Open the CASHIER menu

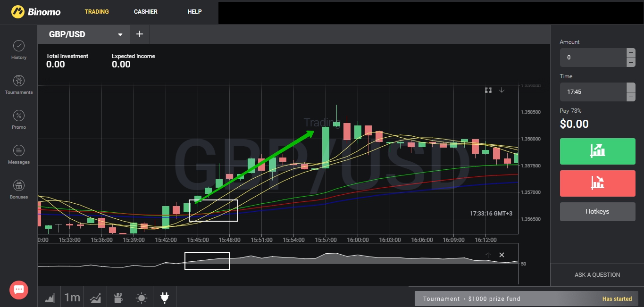click(x=146, y=11)
